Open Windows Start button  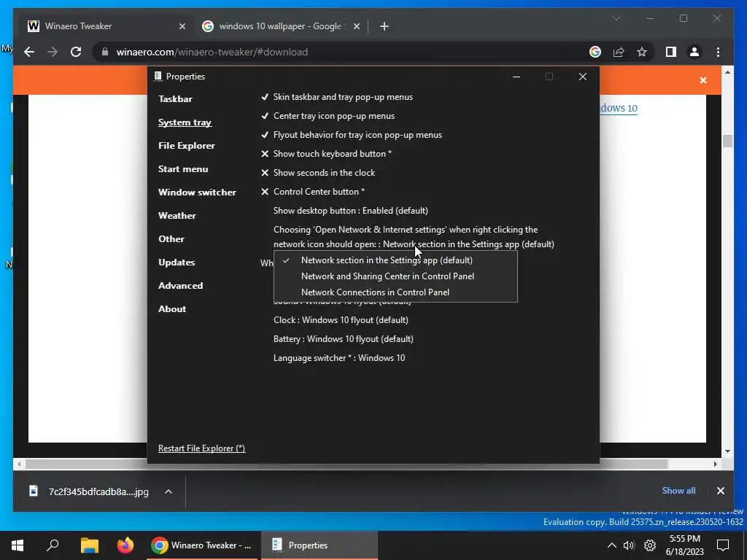tap(18, 545)
